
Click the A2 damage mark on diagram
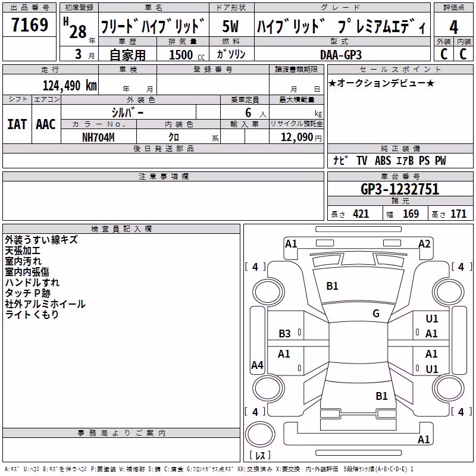[424, 244]
